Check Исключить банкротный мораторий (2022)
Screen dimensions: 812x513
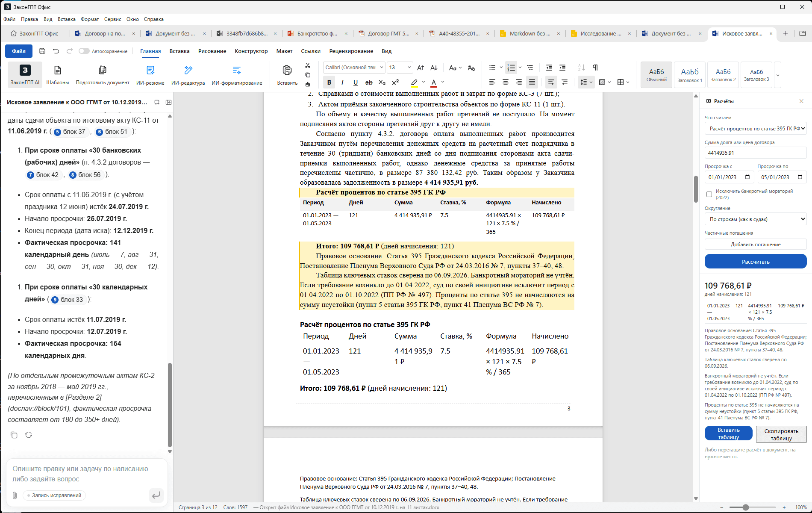(709, 195)
